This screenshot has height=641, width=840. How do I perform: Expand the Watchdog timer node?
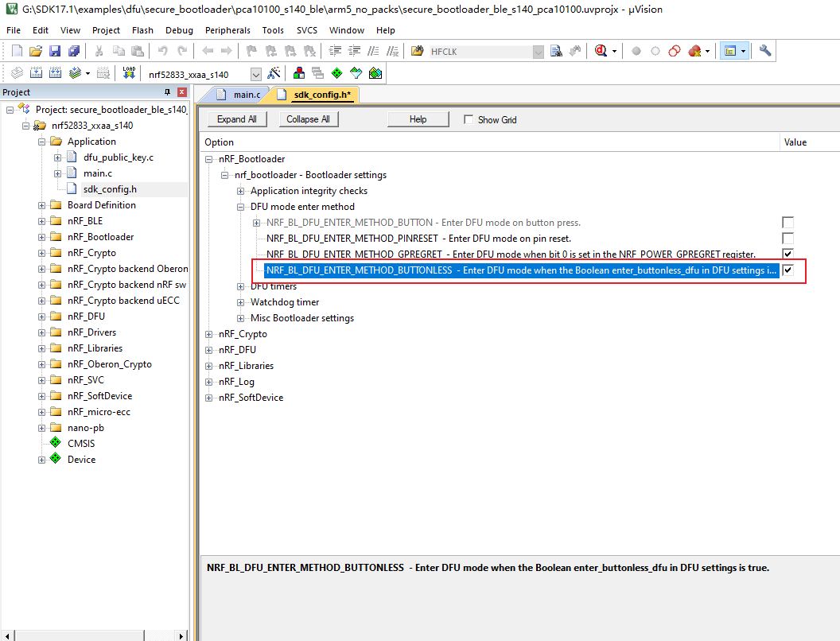(240, 302)
